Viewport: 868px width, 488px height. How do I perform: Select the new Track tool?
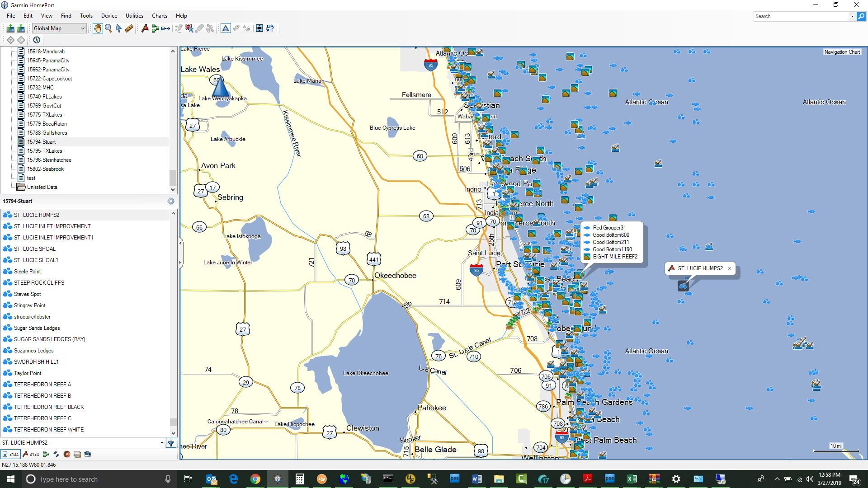[x=166, y=28]
